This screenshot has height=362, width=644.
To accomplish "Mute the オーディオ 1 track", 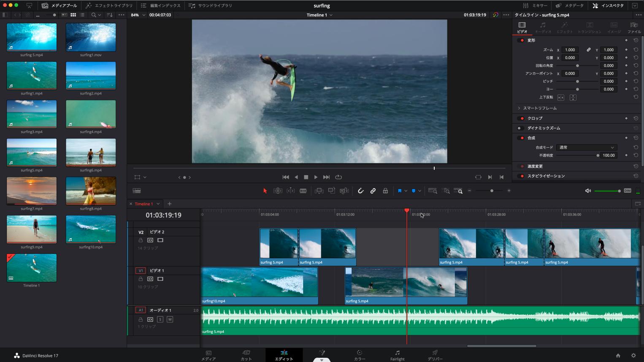I will [170, 319].
